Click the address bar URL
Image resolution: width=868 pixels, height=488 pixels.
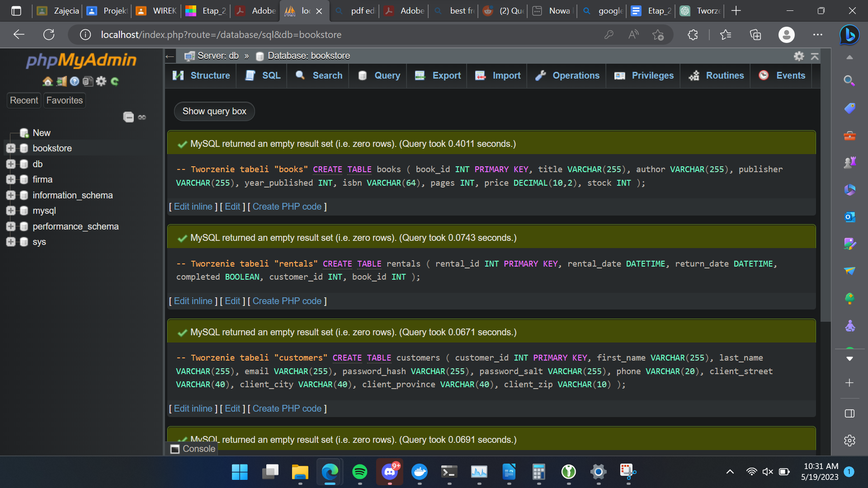click(221, 35)
